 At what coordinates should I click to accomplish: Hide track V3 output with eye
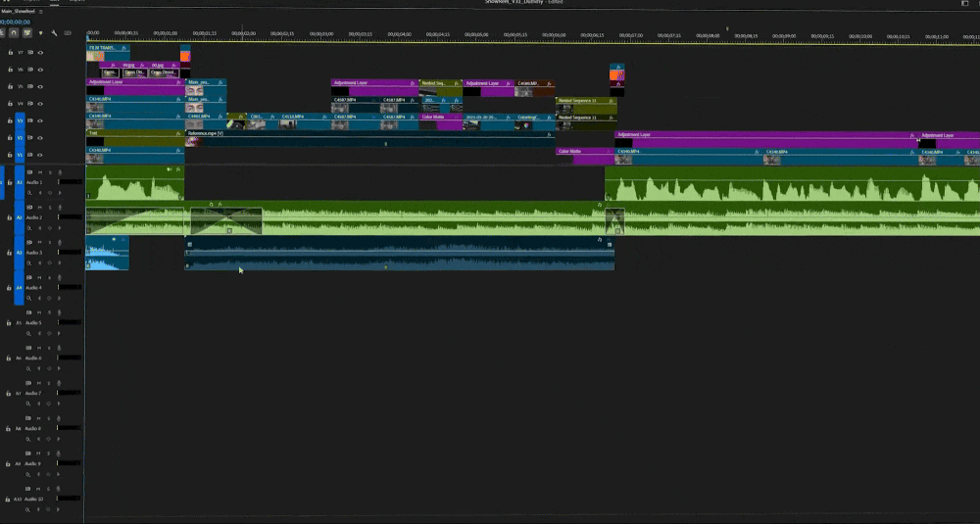coord(40,120)
